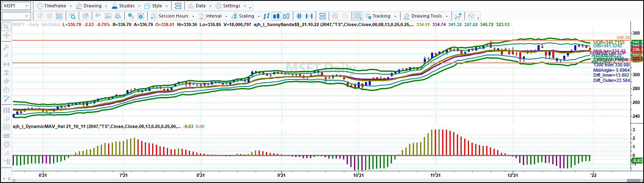
Task: Click the zoom in magnifier icon
Action: point(335,16)
